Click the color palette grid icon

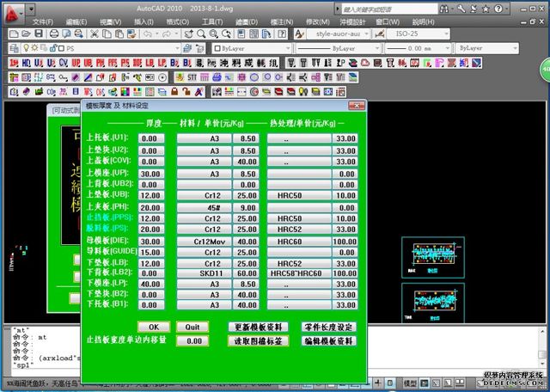(125, 92)
